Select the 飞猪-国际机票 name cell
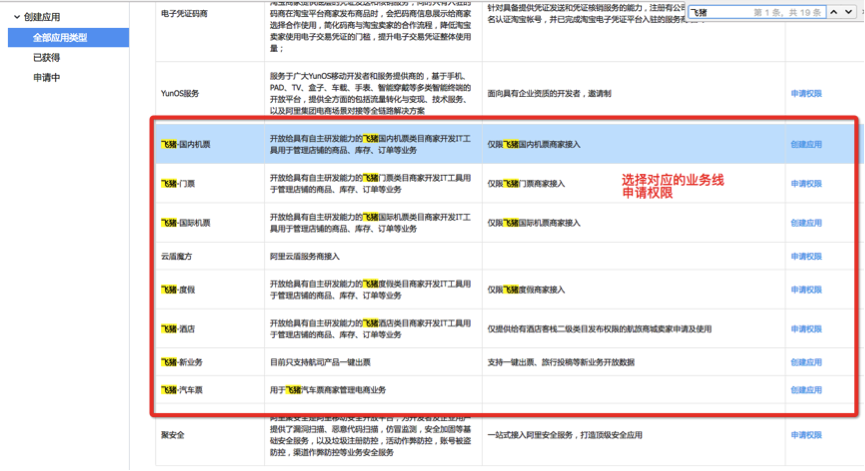This screenshot has width=865, height=471. click(185, 223)
